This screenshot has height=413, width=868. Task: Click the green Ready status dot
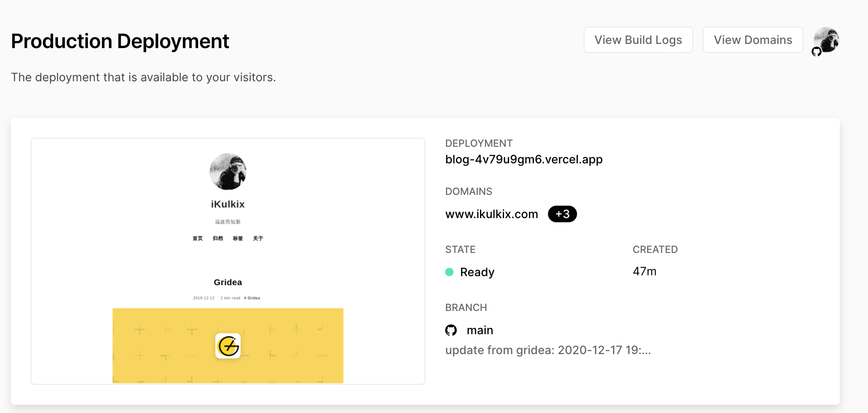tap(449, 272)
